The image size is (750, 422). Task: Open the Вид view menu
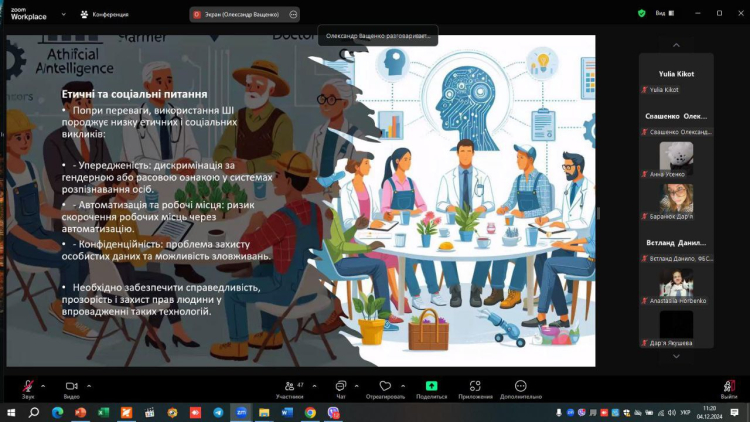662,13
